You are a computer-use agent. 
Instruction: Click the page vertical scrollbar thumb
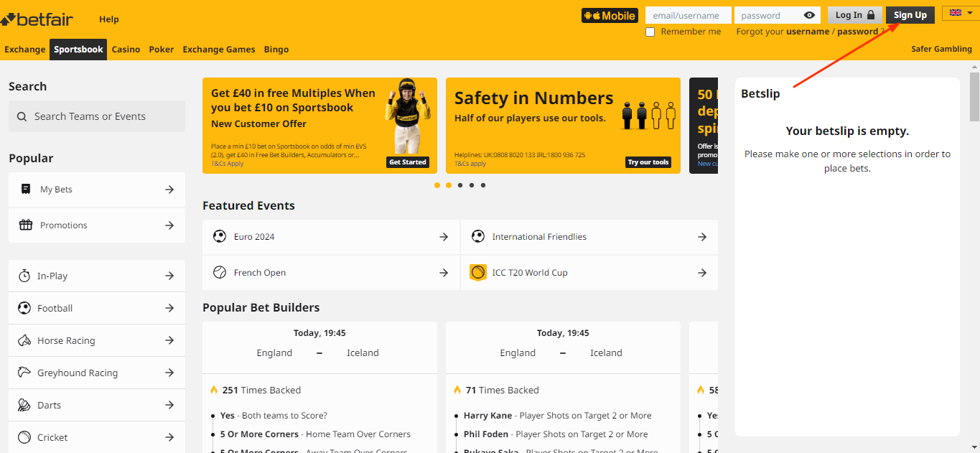point(974,97)
